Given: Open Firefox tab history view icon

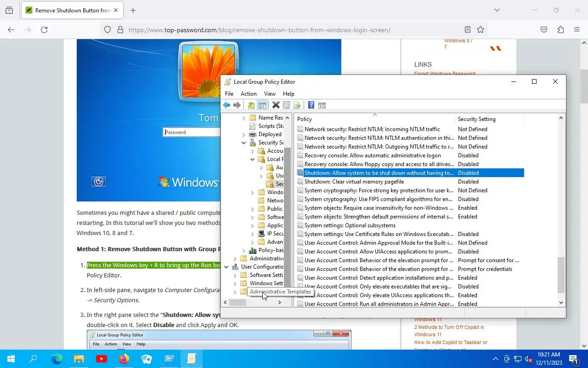Looking at the screenshot, I should 9,10.
